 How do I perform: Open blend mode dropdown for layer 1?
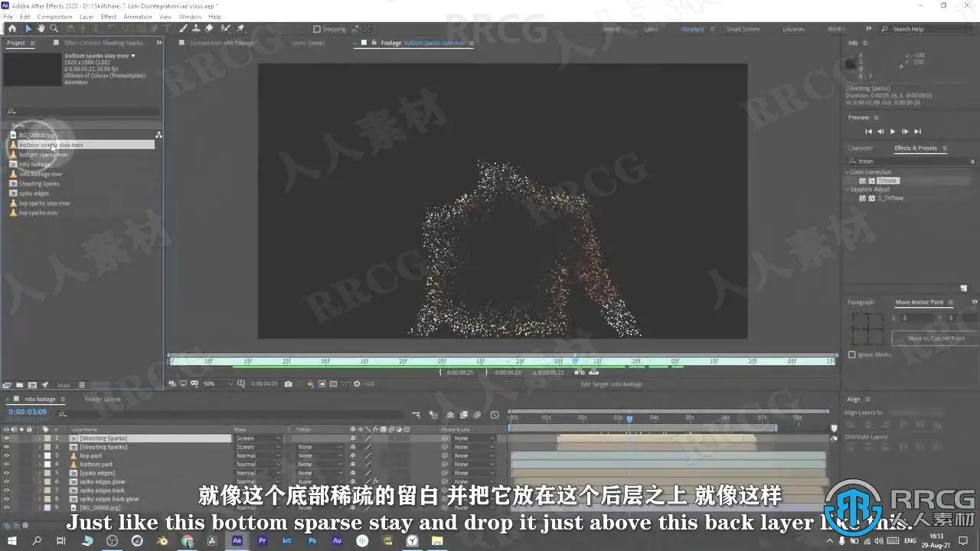(x=259, y=439)
